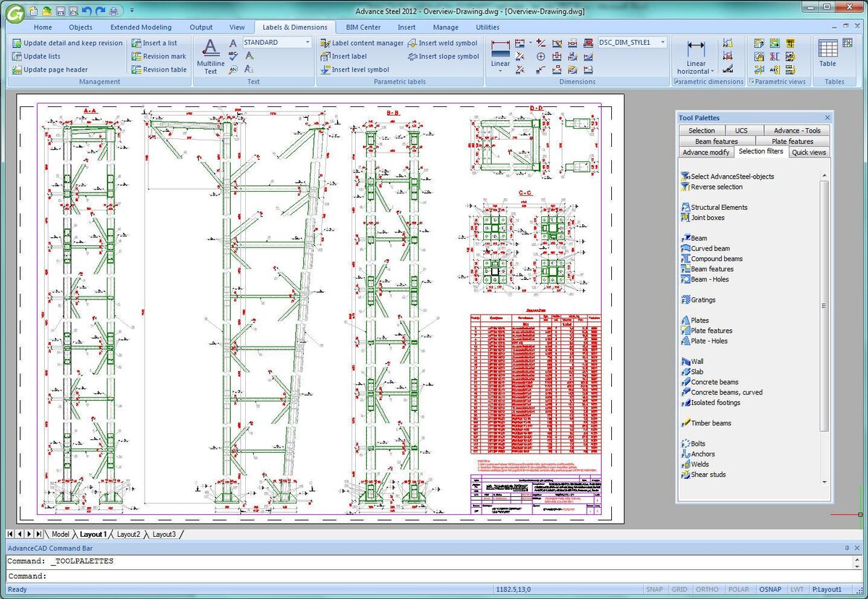Click the Timber beams filter icon
The width and height of the screenshot is (868, 599).
click(686, 423)
